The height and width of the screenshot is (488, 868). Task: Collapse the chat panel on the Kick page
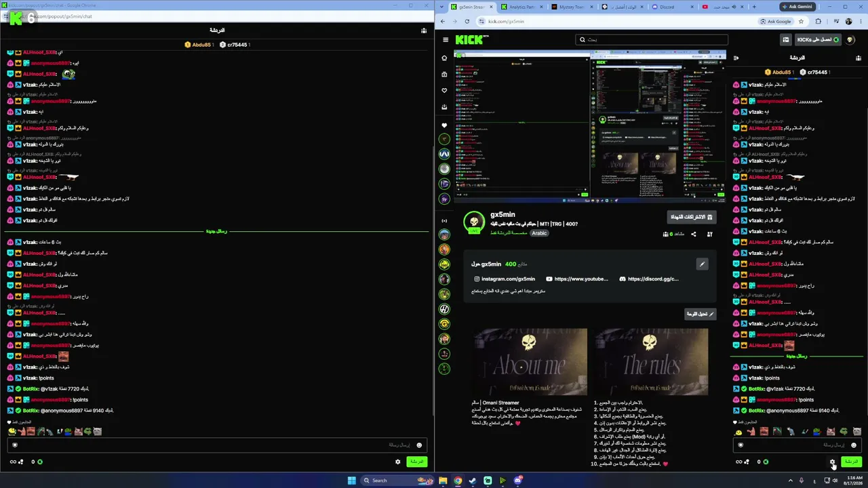[736, 58]
